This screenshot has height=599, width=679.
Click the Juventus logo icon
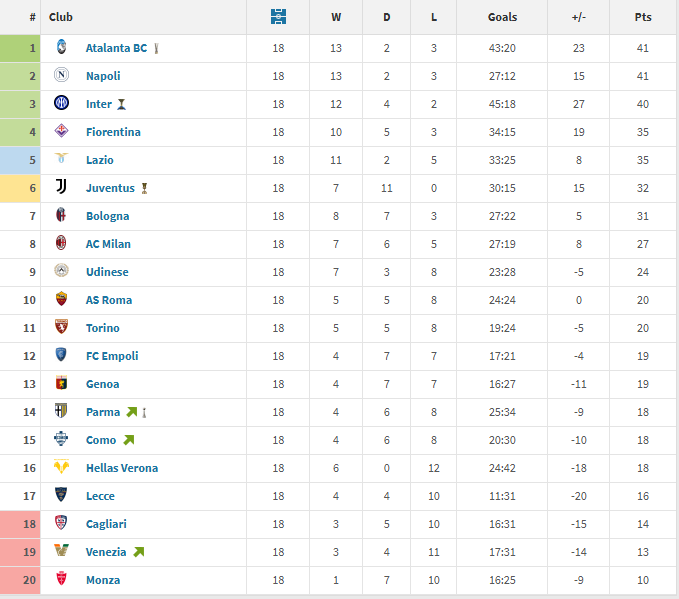point(61,187)
